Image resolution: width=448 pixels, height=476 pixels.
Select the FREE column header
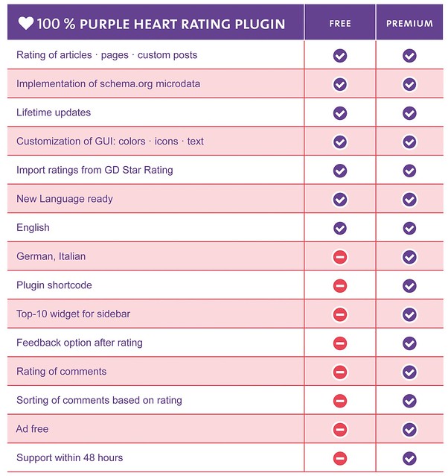pos(339,23)
